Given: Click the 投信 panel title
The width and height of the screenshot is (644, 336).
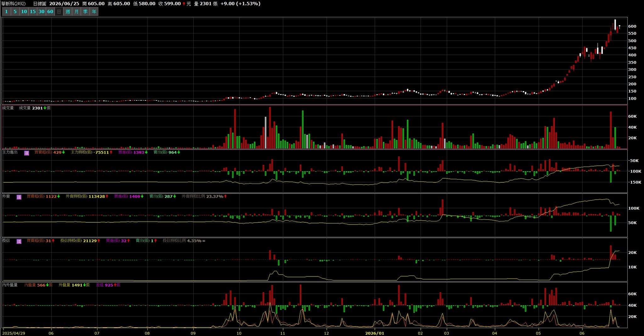Looking at the screenshot, I should (6, 241).
